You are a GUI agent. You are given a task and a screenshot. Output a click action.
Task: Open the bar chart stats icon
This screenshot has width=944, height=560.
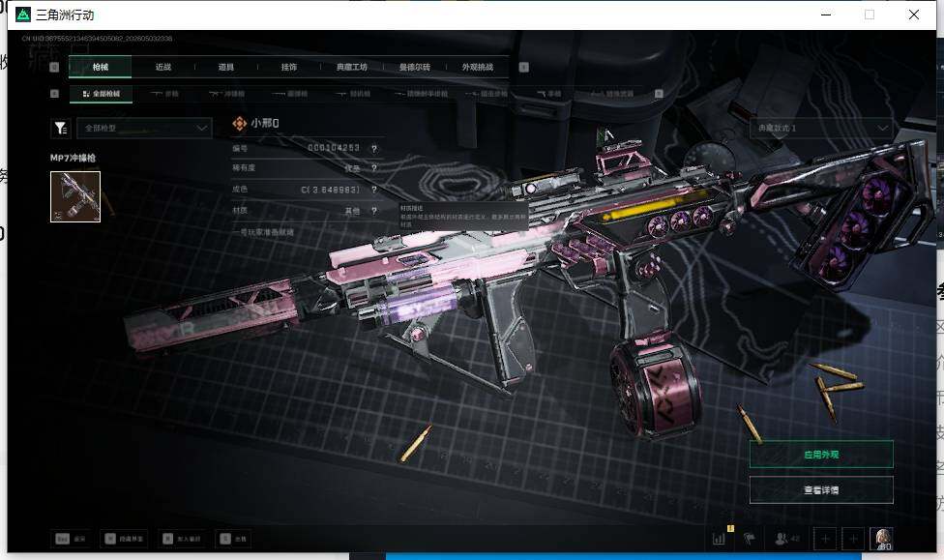[719, 539]
